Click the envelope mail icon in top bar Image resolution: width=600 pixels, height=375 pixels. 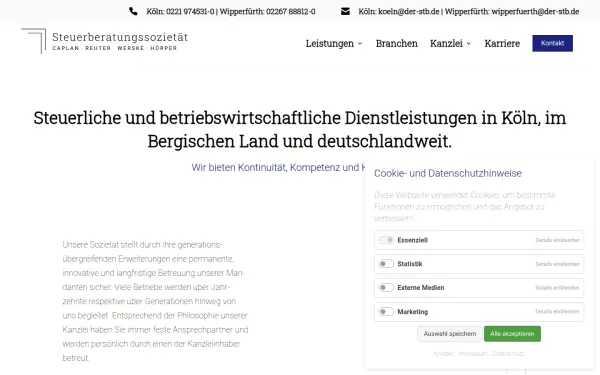click(345, 11)
